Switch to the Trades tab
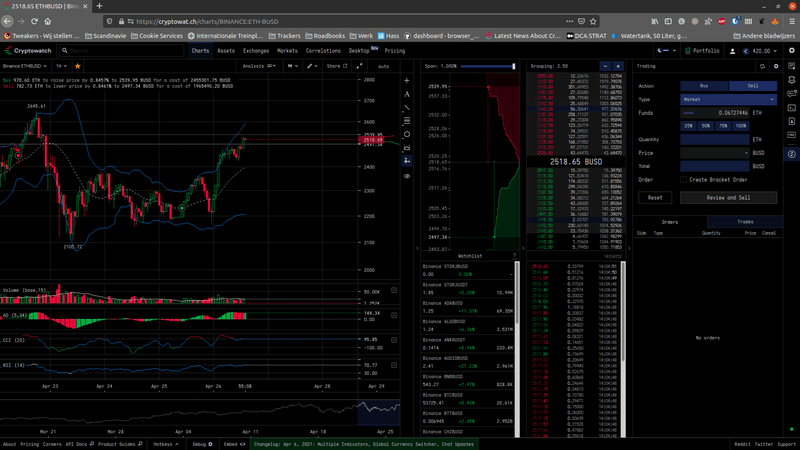 pos(745,222)
